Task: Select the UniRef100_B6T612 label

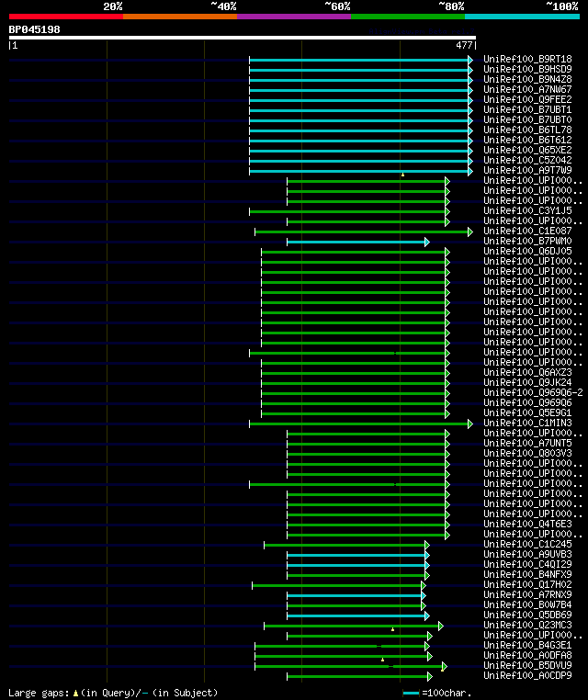Action: click(527, 140)
